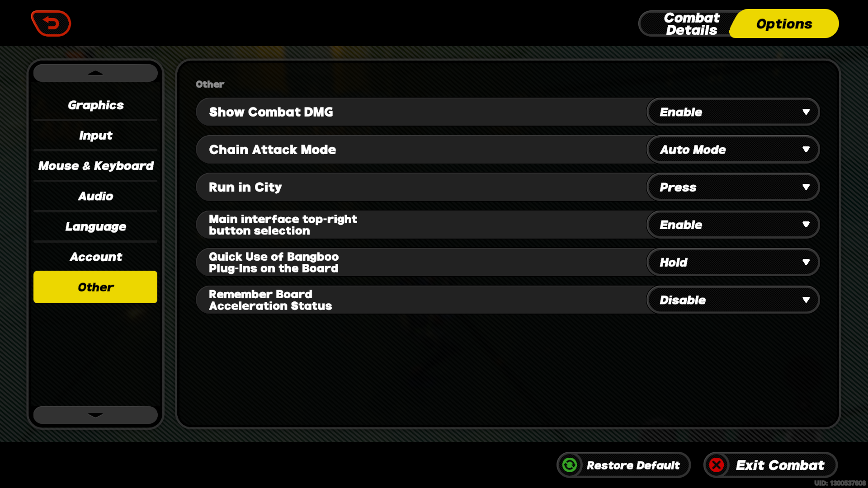Viewport: 868px width, 488px height.
Task: Open Graphics settings menu
Action: (x=96, y=105)
